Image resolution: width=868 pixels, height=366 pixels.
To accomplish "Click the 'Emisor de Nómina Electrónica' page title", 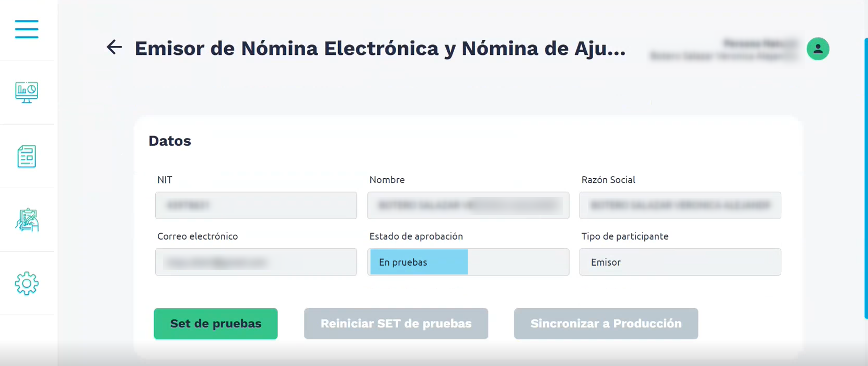I will [x=380, y=49].
